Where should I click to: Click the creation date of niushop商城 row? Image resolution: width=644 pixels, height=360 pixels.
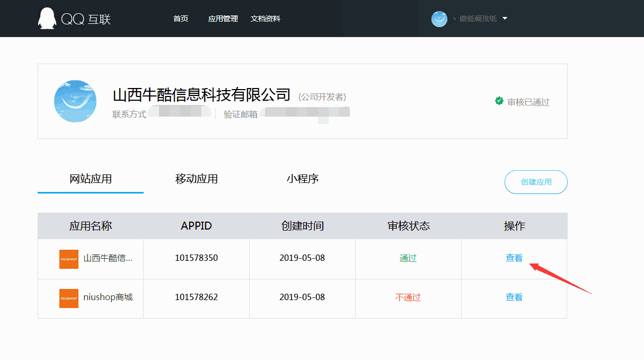pos(302,297)
